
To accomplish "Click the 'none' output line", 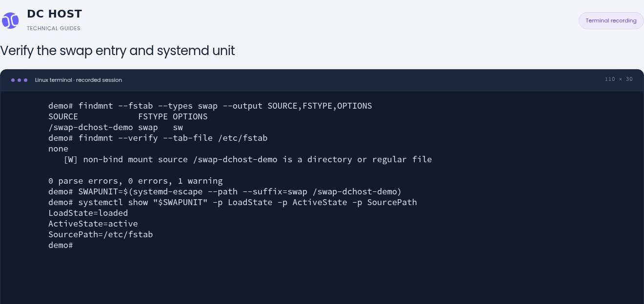I will 58,149.
